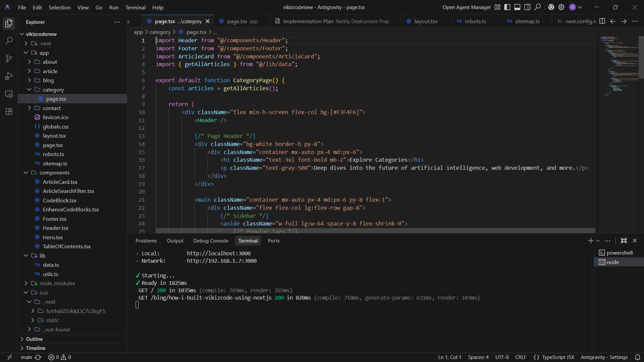
Task: Toggle the secondary side bar visibility
Action: pos(527,7)
